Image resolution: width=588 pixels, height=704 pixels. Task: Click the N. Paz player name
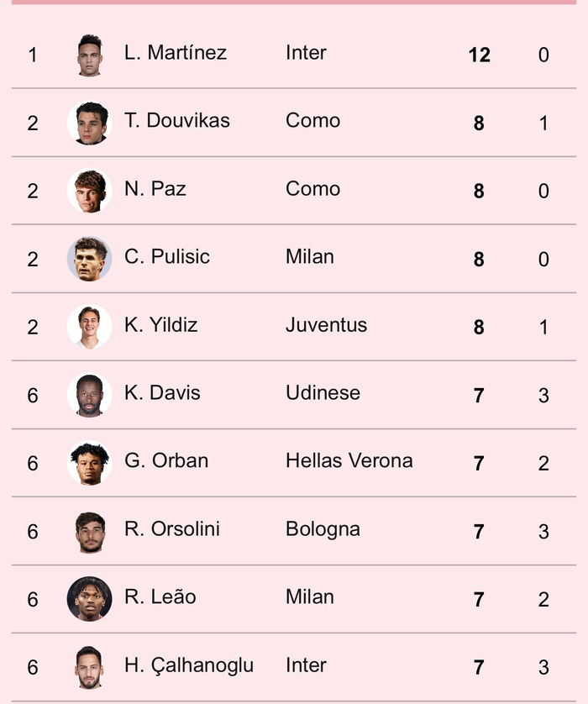tap(155, 189)
